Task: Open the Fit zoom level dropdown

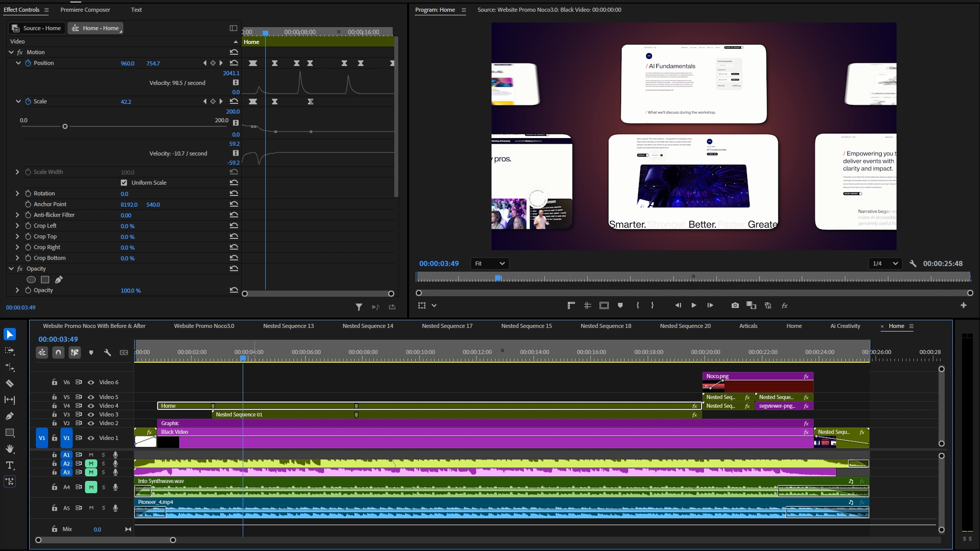Action: pyautogui.click(x=489, y=263)
